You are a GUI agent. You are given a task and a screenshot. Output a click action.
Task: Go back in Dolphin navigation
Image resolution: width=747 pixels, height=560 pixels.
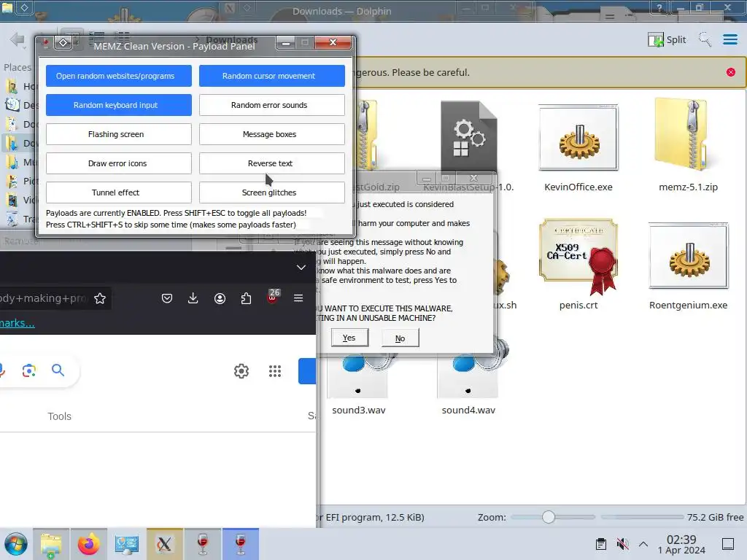[18, 39]
